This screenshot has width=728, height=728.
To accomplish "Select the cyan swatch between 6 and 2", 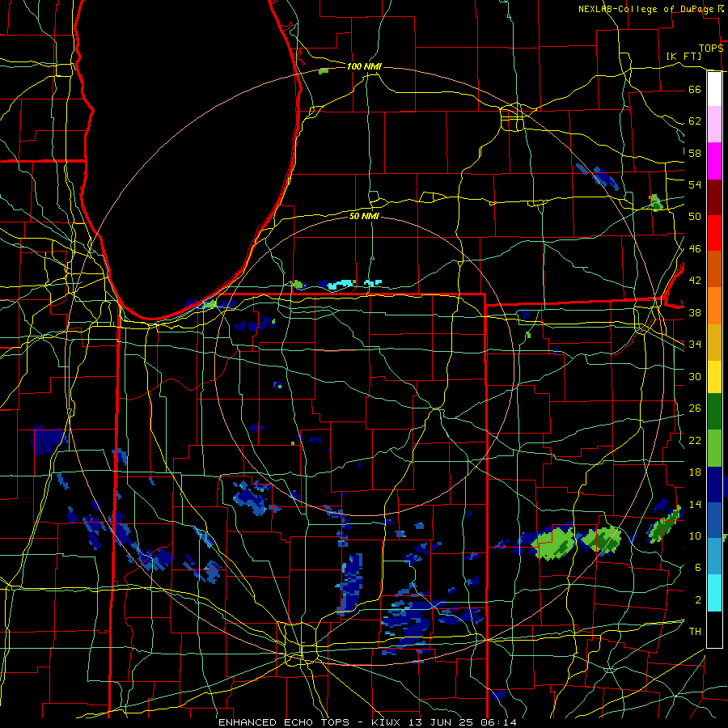I will tap(714, 593).
